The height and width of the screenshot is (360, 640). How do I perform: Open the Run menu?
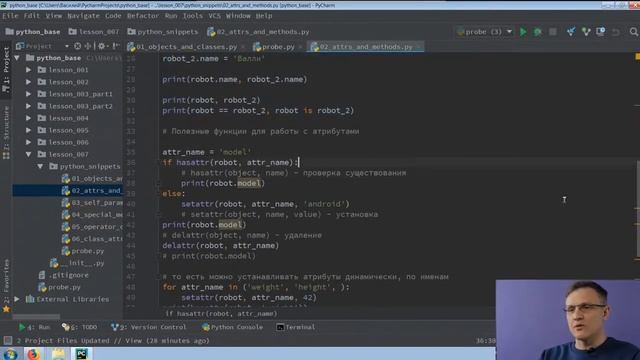point(171,16)
